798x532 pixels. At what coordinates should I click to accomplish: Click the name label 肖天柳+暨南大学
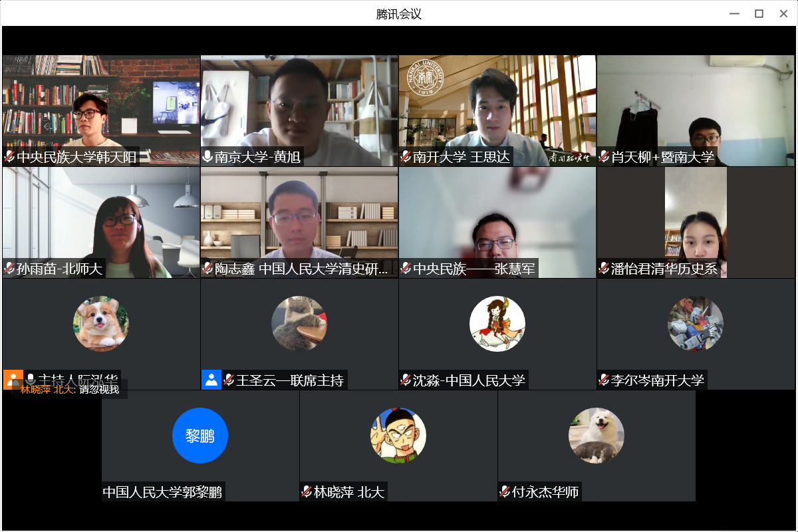click(662, 157)
